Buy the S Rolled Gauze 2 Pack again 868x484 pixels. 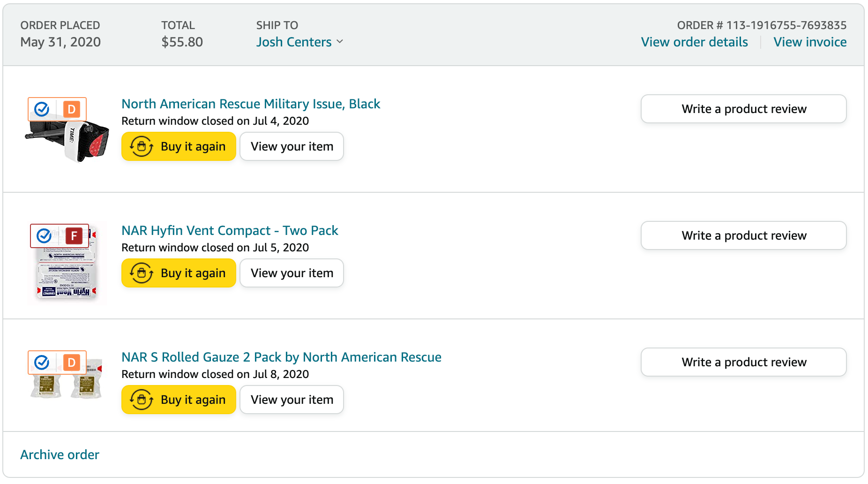tap(179, 400)
